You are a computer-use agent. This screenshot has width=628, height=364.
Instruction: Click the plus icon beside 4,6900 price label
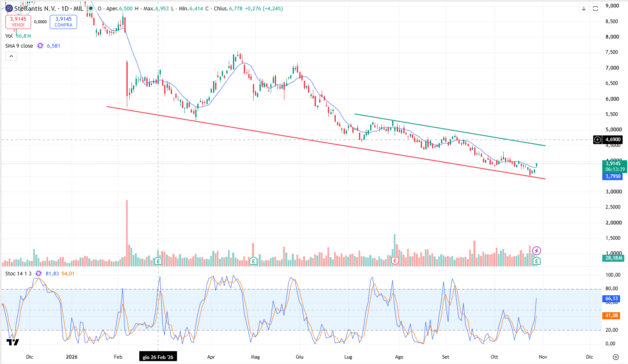597,140
